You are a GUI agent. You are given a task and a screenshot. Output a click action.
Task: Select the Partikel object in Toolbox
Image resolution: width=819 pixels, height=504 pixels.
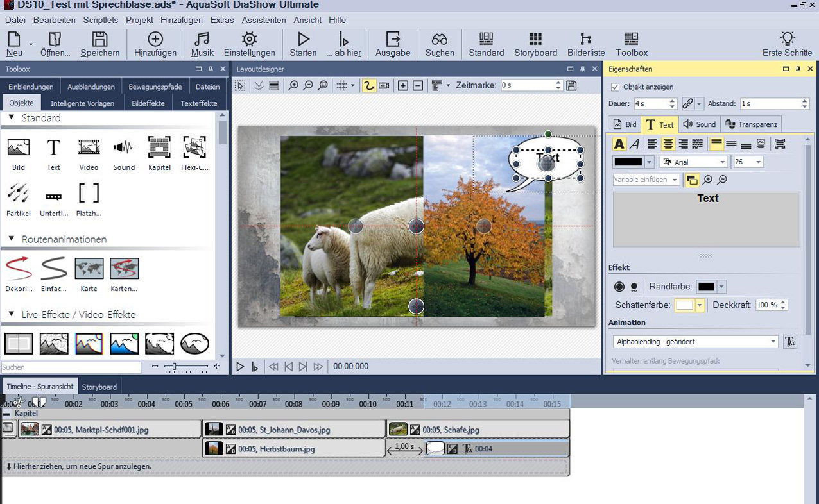pos(19,192)
